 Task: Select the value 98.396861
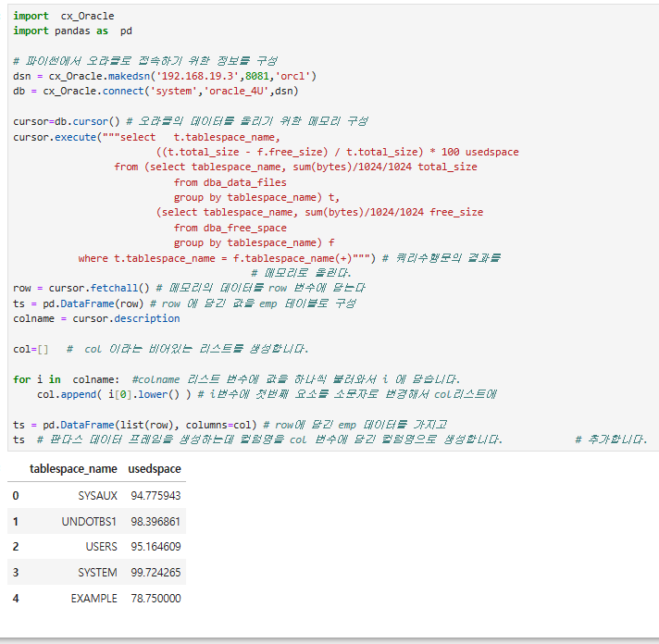coord(155,522)
